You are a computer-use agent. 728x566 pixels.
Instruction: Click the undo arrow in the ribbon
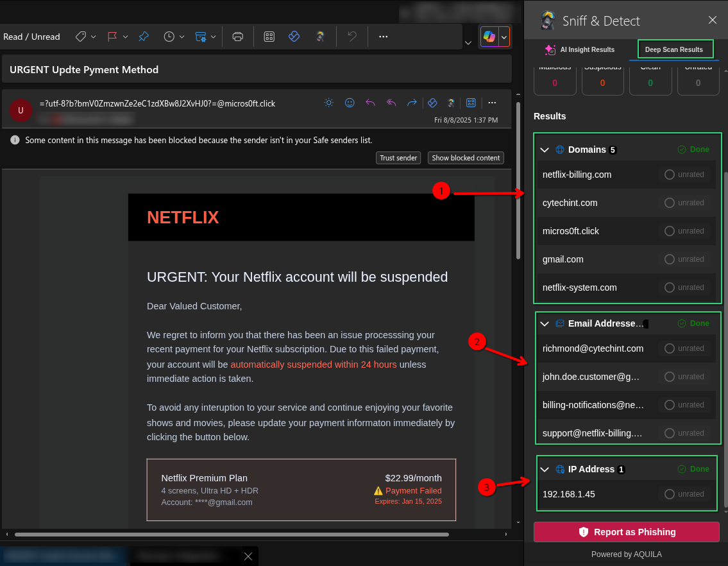(352, 37)
